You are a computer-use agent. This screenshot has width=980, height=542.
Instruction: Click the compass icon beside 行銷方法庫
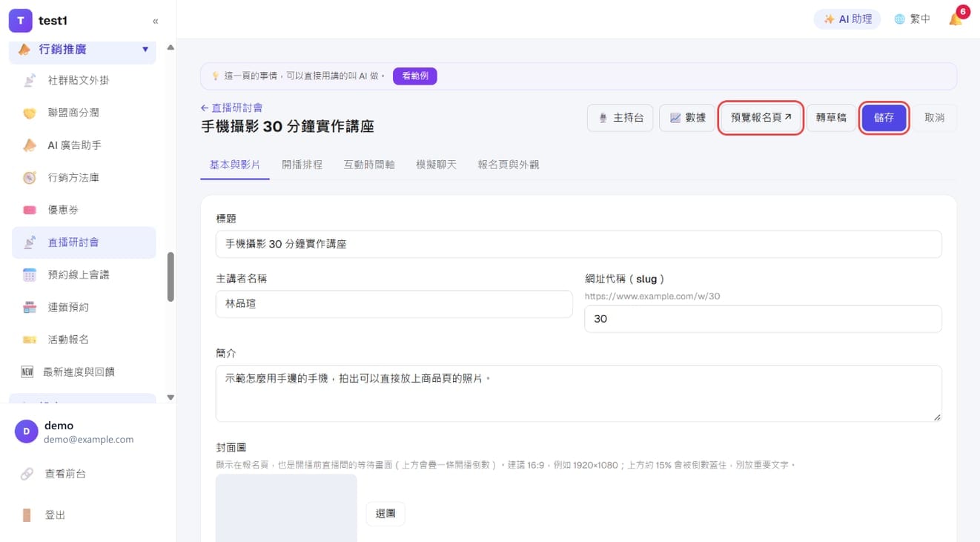(30, 178)
